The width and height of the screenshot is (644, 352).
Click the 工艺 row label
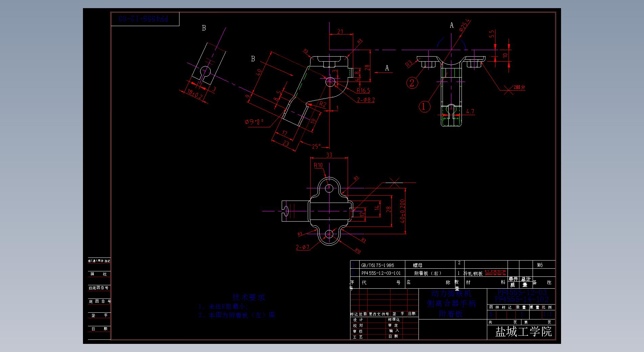tap(358, 337)
